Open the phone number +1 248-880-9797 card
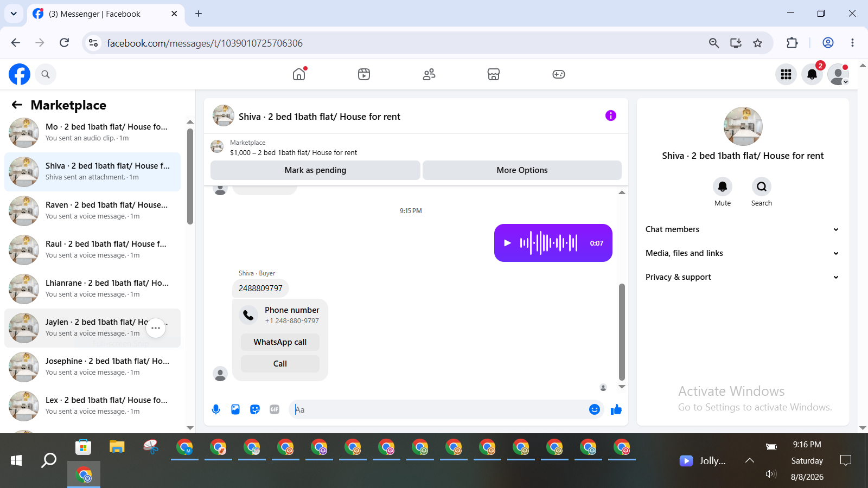Screen dimensions: 868x488 coord(280,315)
